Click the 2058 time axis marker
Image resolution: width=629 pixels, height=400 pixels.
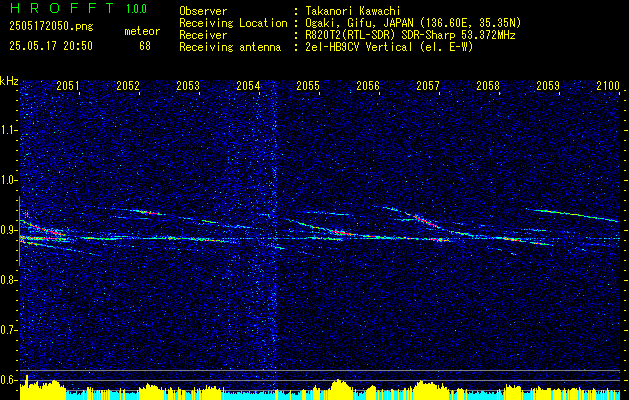[x=488, y=85]
